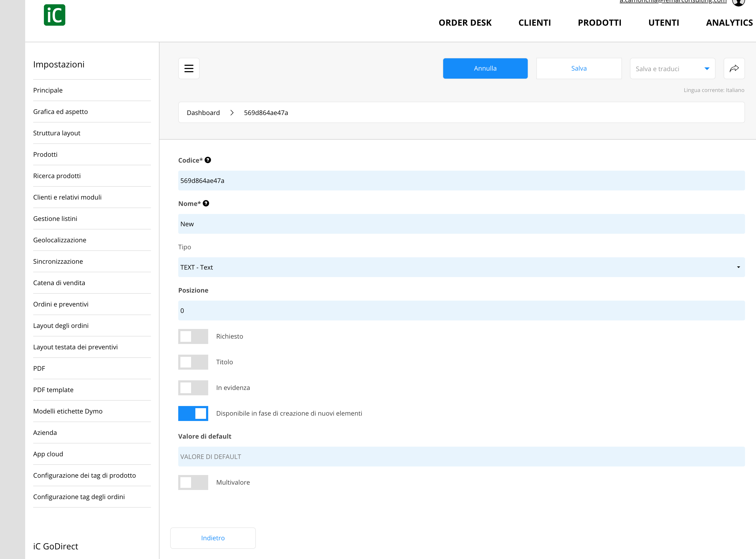
Task: Click the Indietro button
Action: click(213, 538)
